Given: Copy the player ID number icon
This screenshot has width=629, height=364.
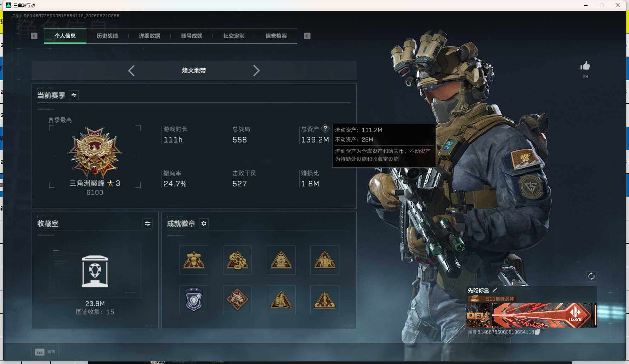Looking at the screenshot, I should pyautogui.click(x=537, y=332).
